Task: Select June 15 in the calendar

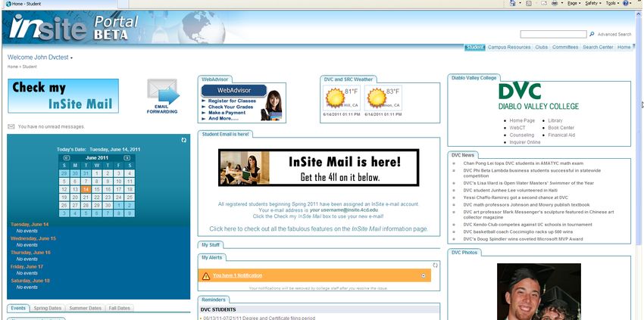Action: [x=96, y=190]
